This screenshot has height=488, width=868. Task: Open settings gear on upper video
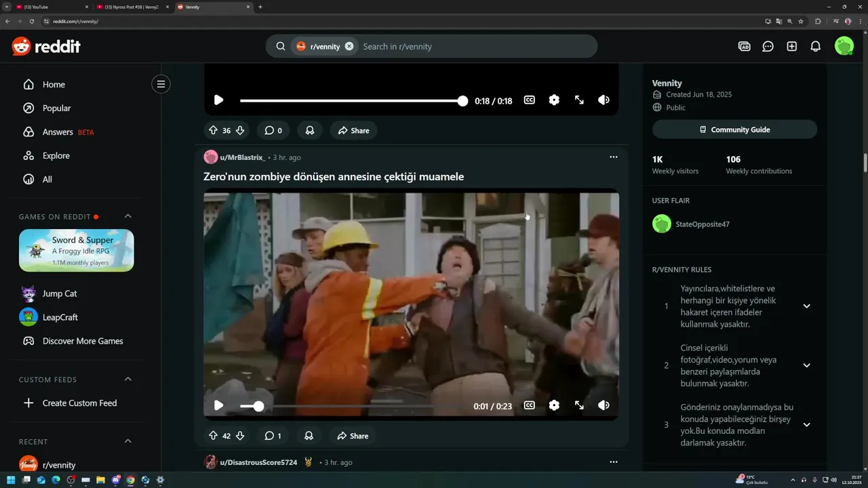tap(554, 100)
